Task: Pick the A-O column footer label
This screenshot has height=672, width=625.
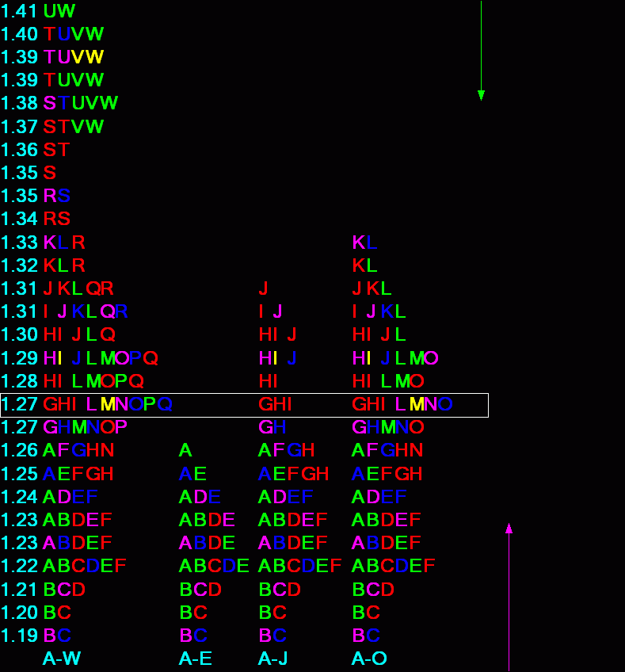Action: [369, 659]
